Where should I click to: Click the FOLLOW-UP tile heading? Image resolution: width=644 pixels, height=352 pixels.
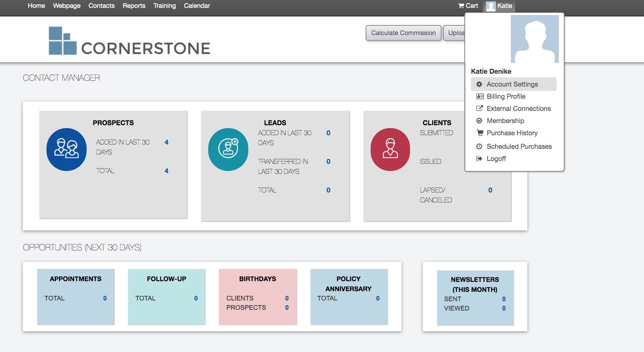click(167, 279)
